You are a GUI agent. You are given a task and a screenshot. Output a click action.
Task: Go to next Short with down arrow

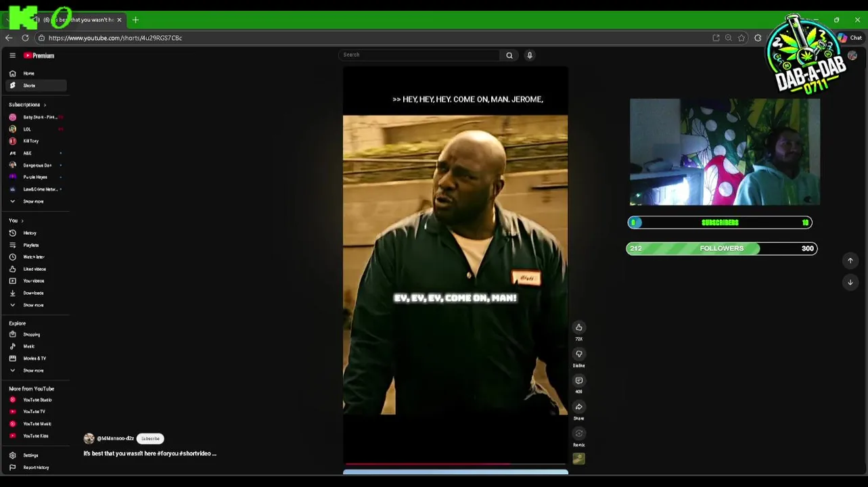[850, 282]
